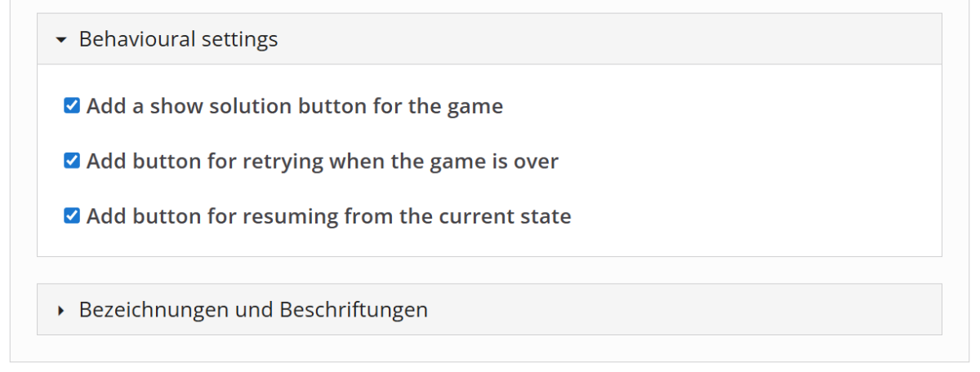The width and height of the screenshot is (980, 372).
Task: Expand section using Bezeichnungen und Beschriftungen arrow
Action: pyautogui.click(x=62, y=310)
